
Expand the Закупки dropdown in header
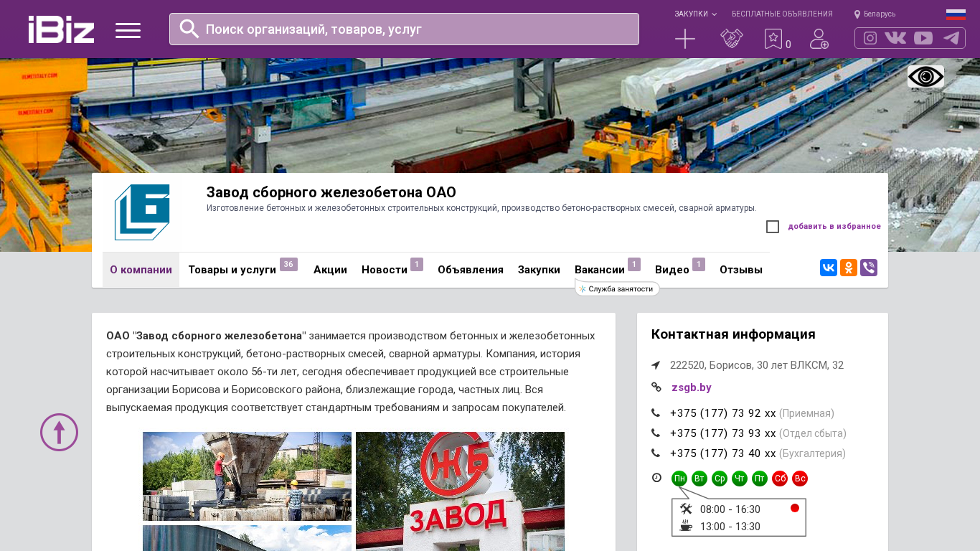(x=695, y=14)
